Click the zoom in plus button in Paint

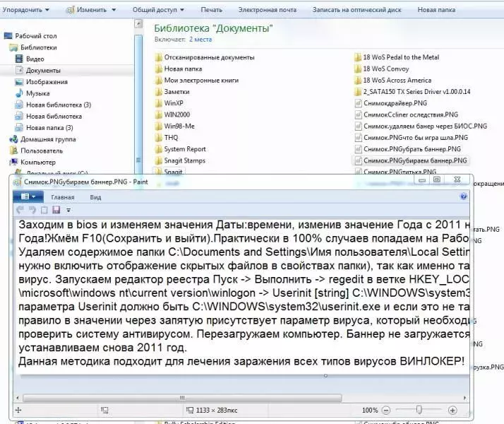(x=452, y=410)
